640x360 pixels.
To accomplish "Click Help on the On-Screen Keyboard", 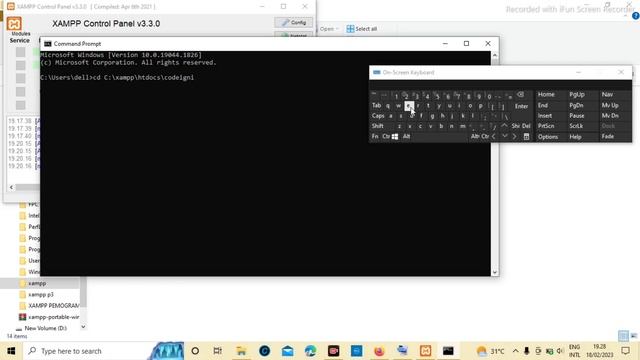I will 575,137.
